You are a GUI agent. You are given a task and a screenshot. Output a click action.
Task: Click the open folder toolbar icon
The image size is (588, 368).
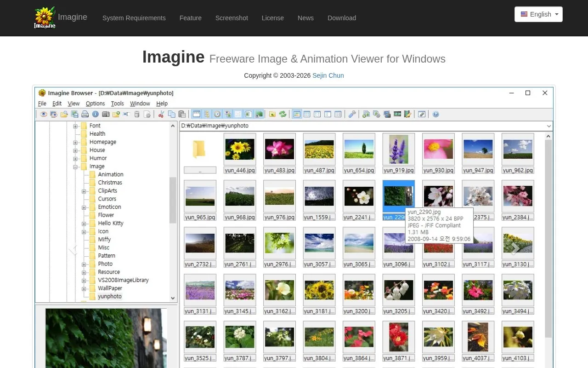point(64,114)
